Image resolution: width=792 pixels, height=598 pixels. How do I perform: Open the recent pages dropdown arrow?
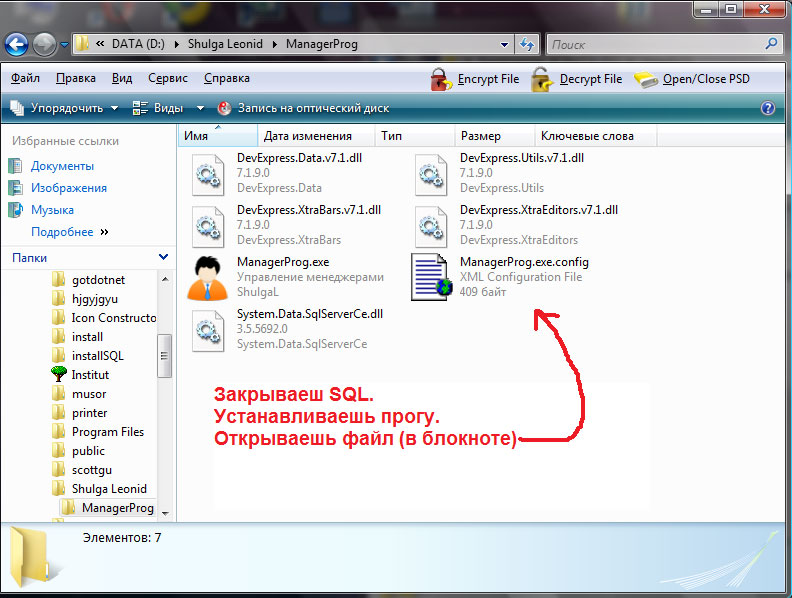click(x=64, y=45)
